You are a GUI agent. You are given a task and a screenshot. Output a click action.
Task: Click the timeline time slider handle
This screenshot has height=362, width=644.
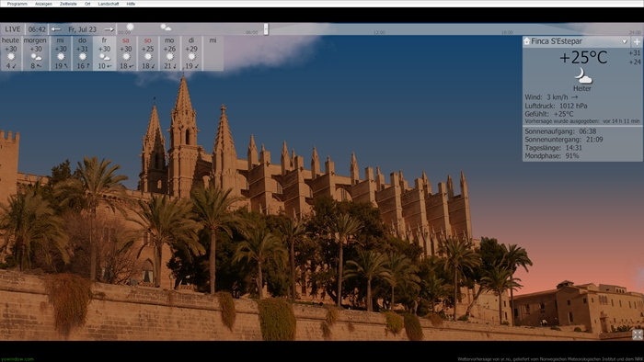click(x=266, y=29)
